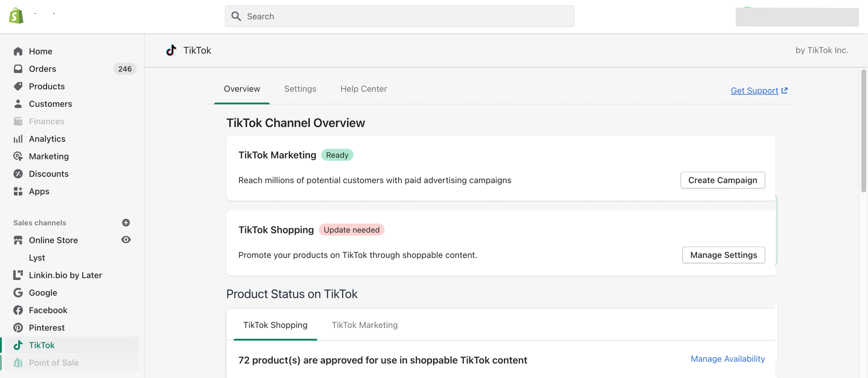Click the Shopify logo icon
868x378 pixels.
point(16,16)
